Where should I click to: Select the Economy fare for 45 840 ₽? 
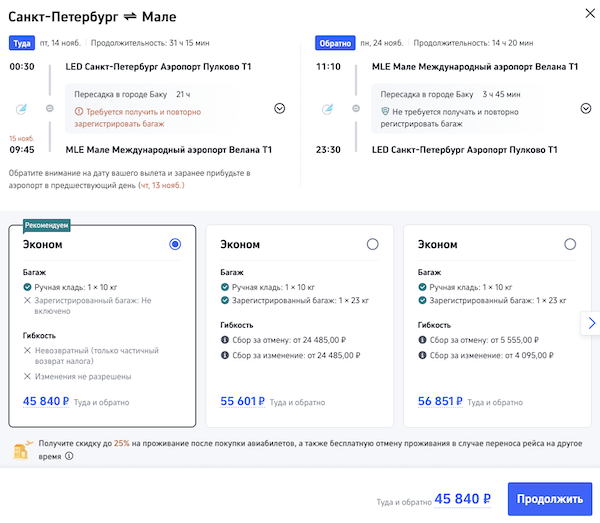pyautogui.click(x=175, y=244)
